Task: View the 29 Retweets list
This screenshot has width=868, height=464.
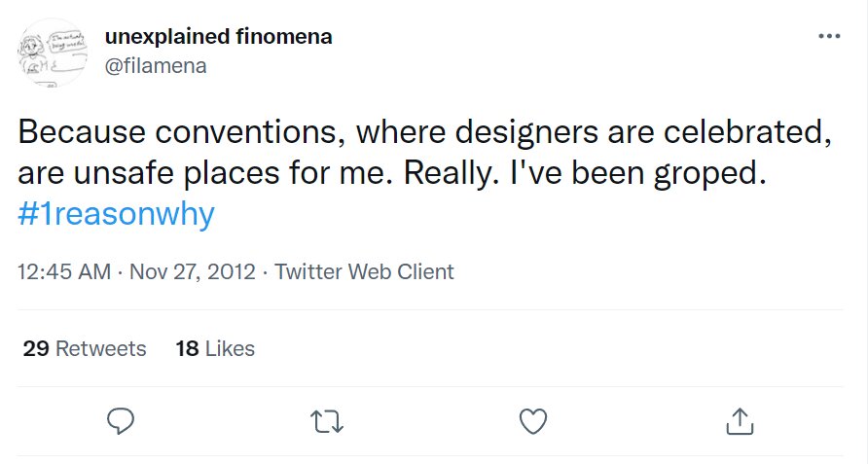Action: pyautogui.click(x=85, y=348)
